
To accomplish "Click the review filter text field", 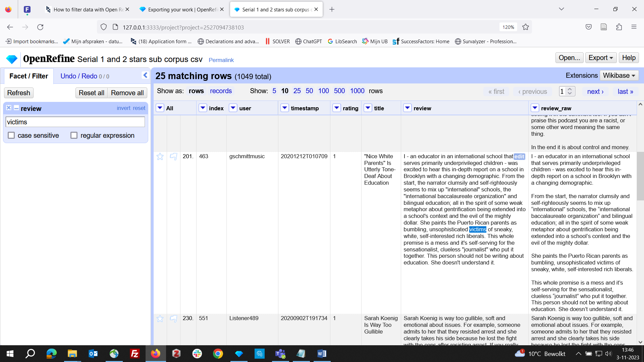I will tap(75, 122).
